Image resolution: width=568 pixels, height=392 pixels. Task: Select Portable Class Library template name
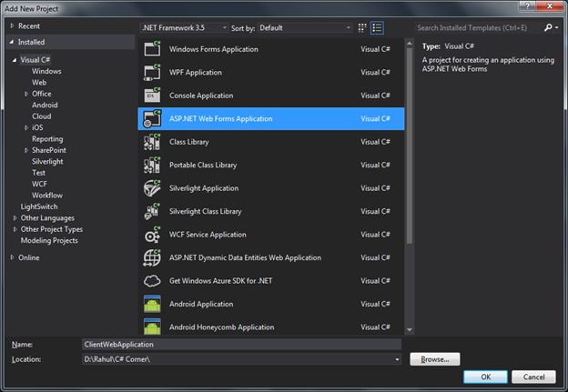[x=203, y=165]
